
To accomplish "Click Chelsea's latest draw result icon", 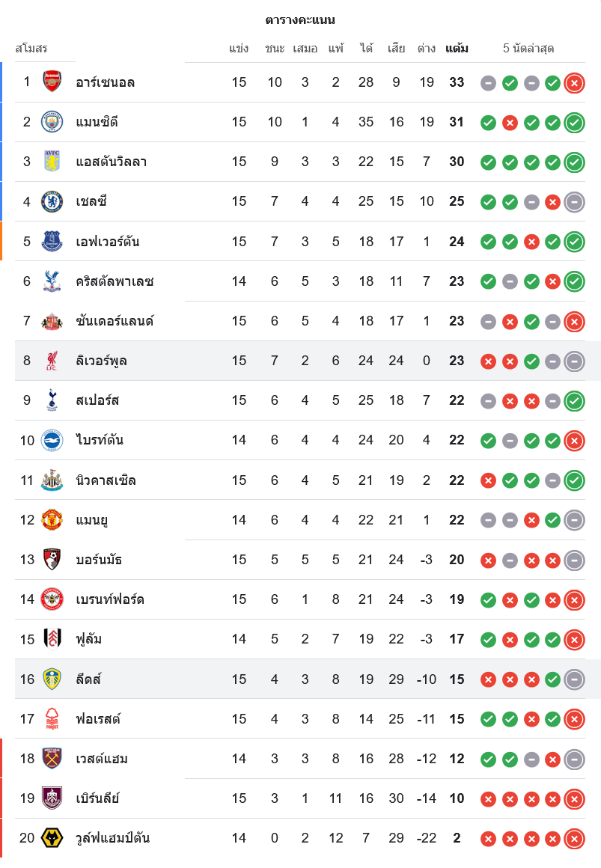I will [574, 202].
